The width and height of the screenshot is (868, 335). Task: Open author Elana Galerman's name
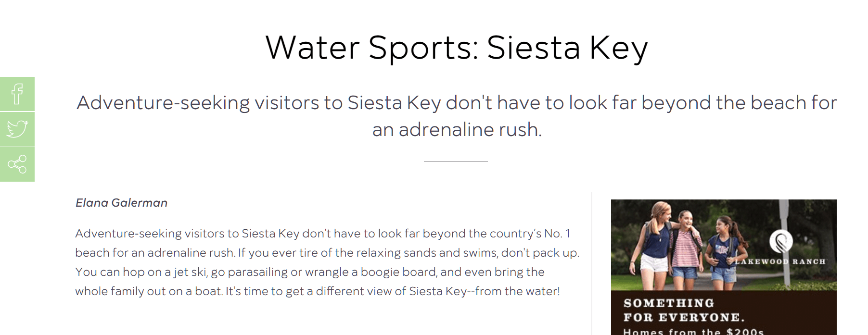pos(121,203)
